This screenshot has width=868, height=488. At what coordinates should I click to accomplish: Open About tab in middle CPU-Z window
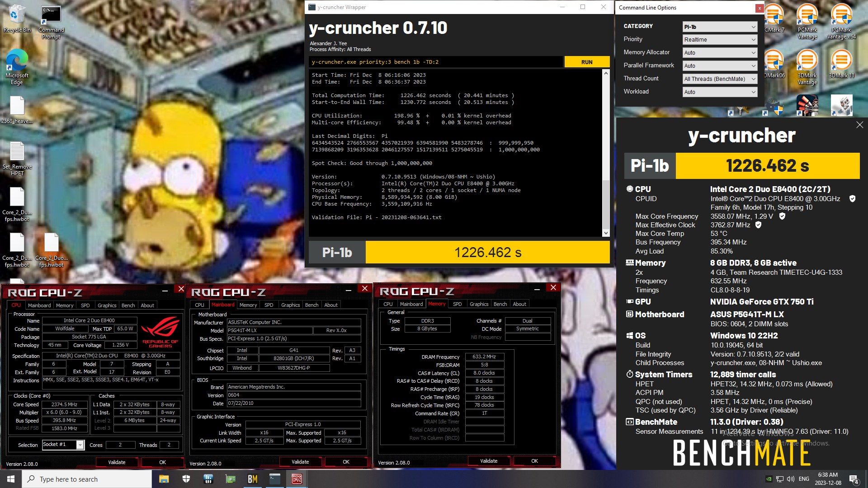(x=331, y=305)
